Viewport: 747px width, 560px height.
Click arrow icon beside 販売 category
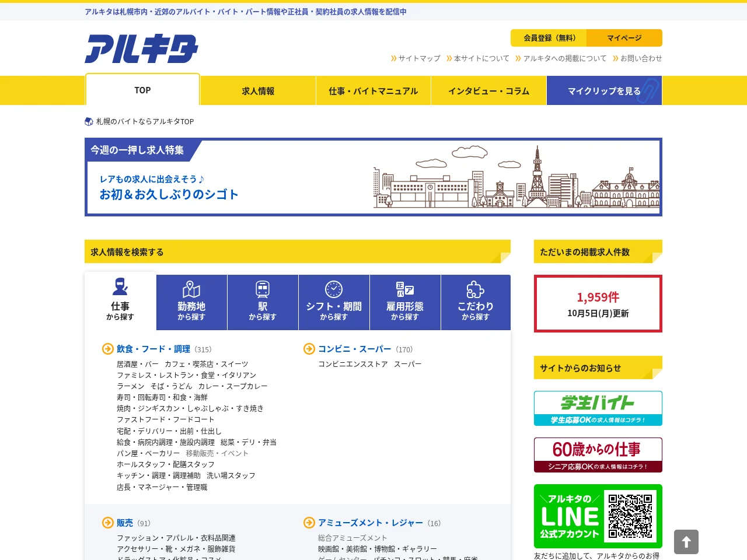click(108, 523)
